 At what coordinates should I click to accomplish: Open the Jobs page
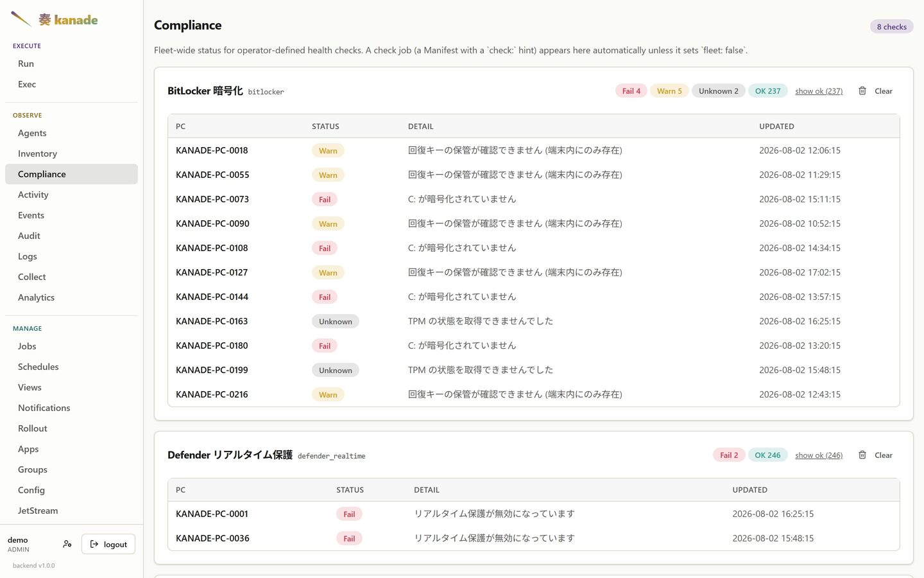pyautogui.click(x=71, y=346)
